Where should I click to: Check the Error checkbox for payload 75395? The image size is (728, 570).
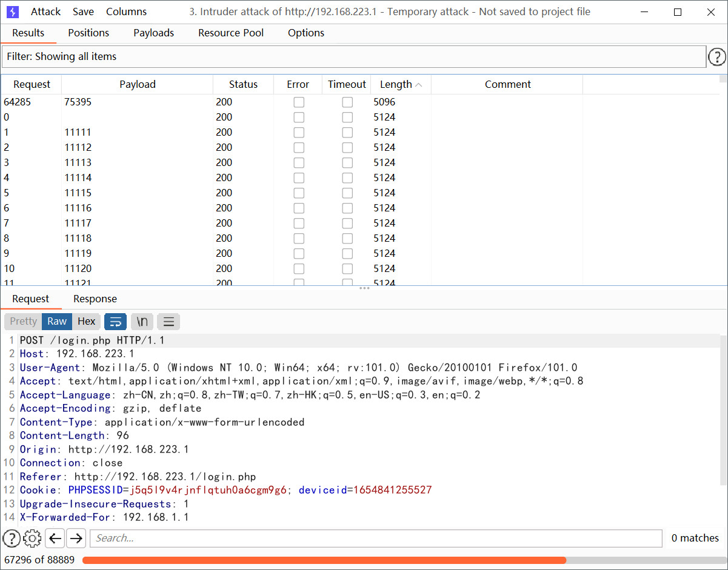298,102
